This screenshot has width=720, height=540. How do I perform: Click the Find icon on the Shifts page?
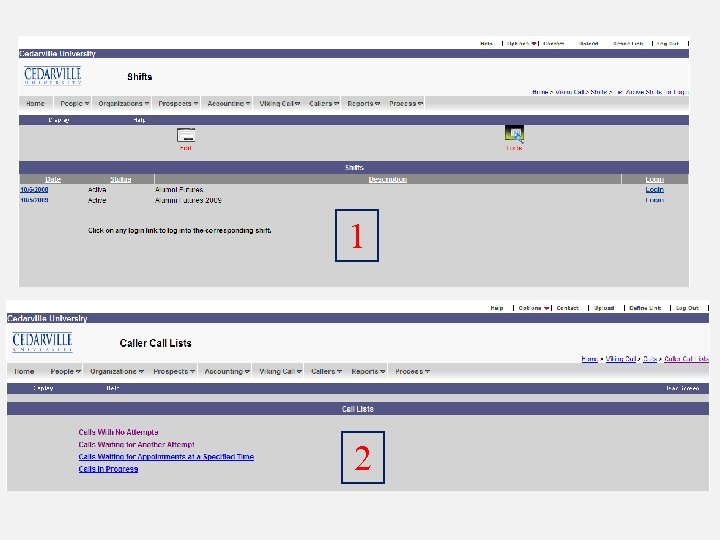186,135
